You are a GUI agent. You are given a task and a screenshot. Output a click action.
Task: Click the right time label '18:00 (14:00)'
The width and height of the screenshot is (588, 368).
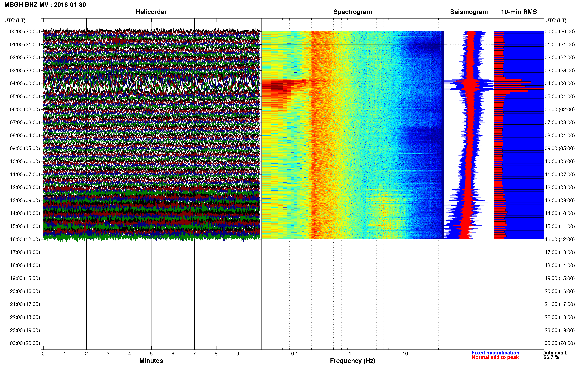[x=560, y=265]
